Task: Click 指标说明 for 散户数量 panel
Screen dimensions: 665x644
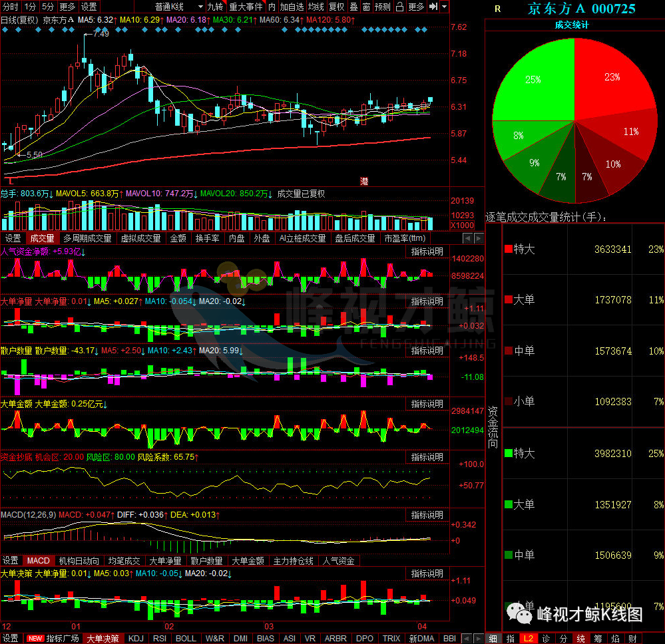Action: [x=427, y=351]
